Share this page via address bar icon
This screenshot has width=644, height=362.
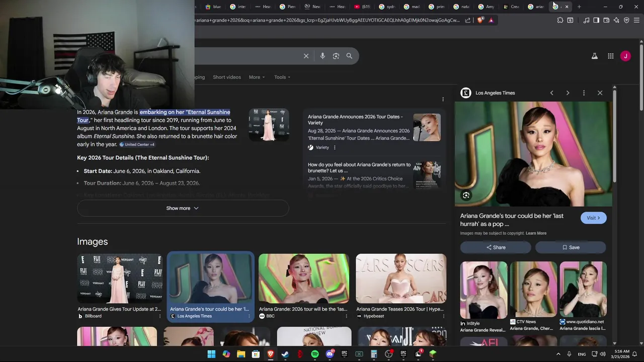[468, 20]
